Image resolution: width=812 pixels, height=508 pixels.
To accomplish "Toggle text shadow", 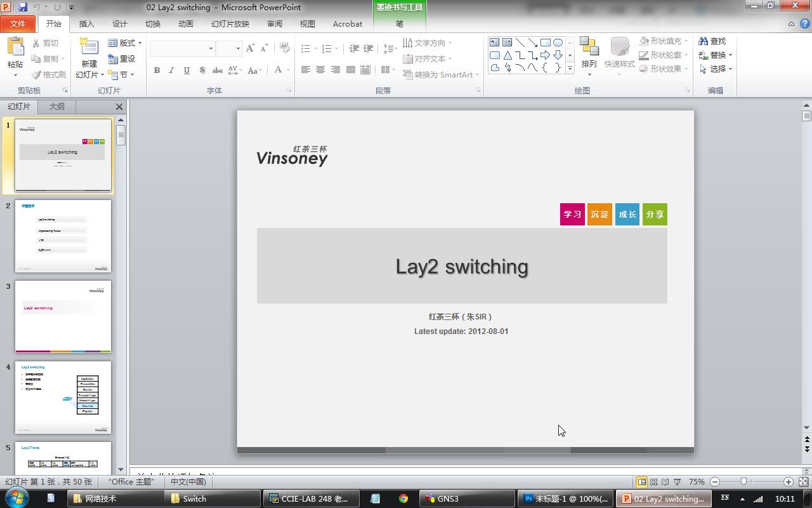I will 202,70.
